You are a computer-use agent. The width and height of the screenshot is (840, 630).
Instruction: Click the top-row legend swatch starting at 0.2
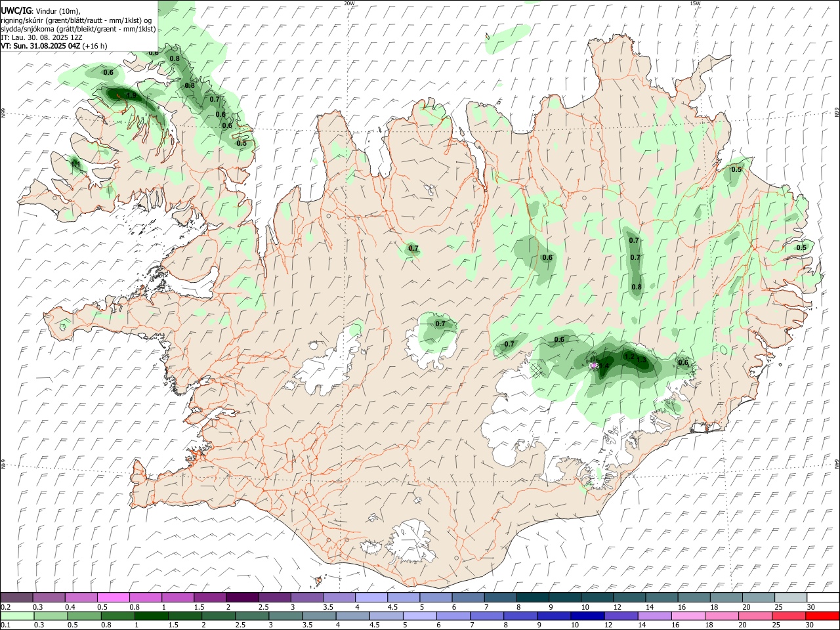pos(17,598)
